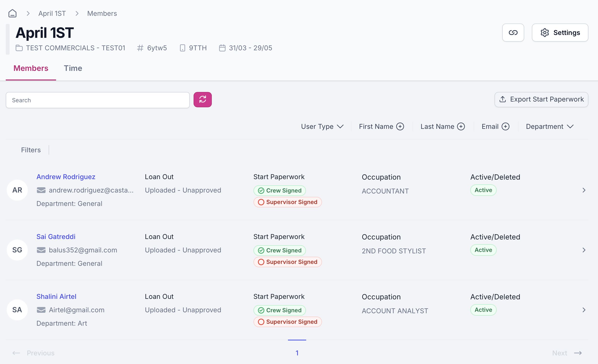Click Uploaded - Unapproved for Sai Gatreddi
Image resolution: width=598 pixels, height=364 pixels.
tap(183, 250)
